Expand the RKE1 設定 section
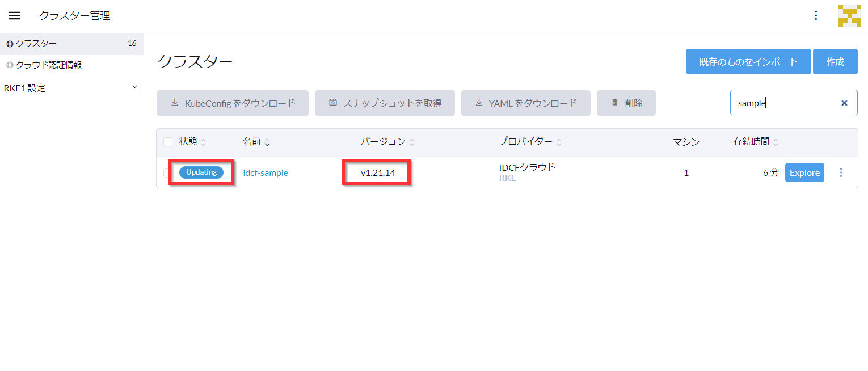868x371 pixels. pos(71,88)
